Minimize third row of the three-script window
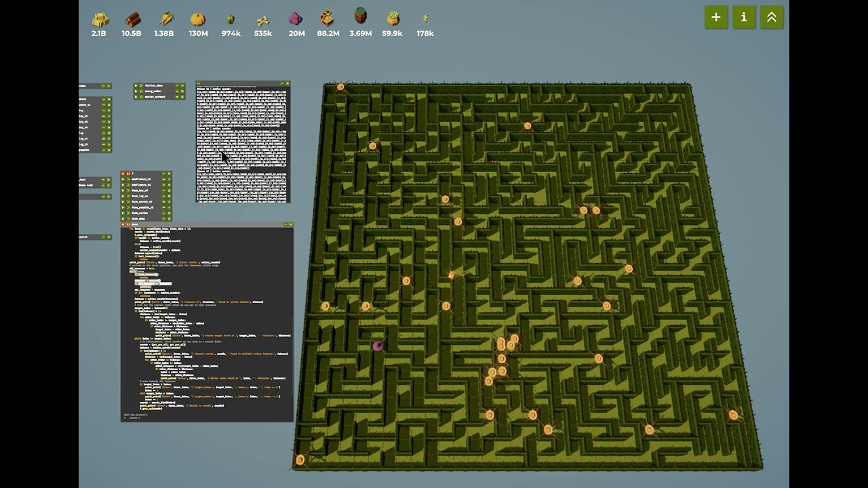Image resolution: width=868 pixels, height=488 pixels. pyautogui.click(x=177, y=97)
